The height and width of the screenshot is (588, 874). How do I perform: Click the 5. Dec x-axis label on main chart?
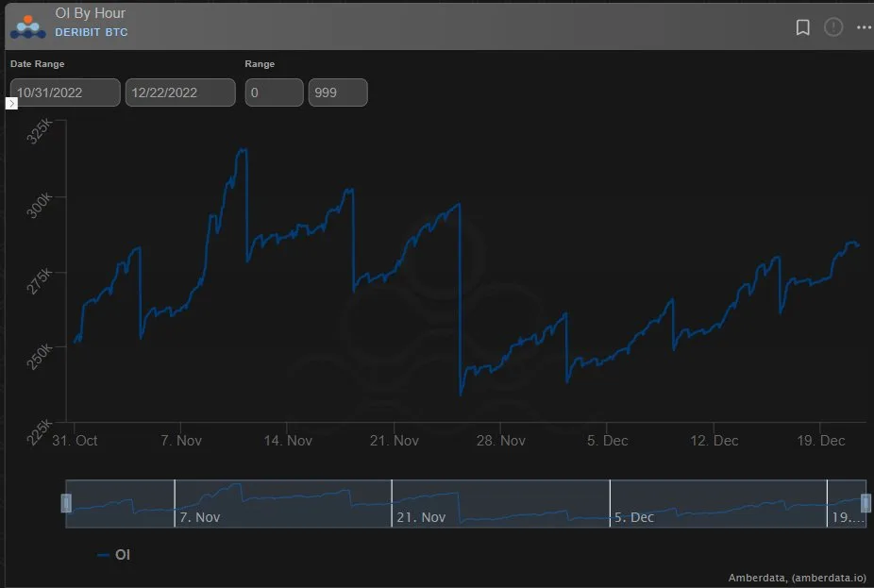tap(608, 441)
